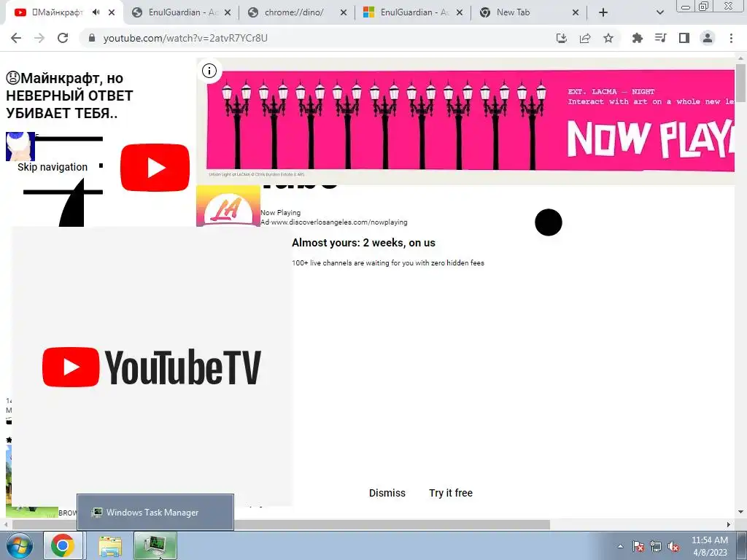Screen dimensions: 747x560
Task: Open Chrome extensions puzzle icon
Action: tap(637, 38)
